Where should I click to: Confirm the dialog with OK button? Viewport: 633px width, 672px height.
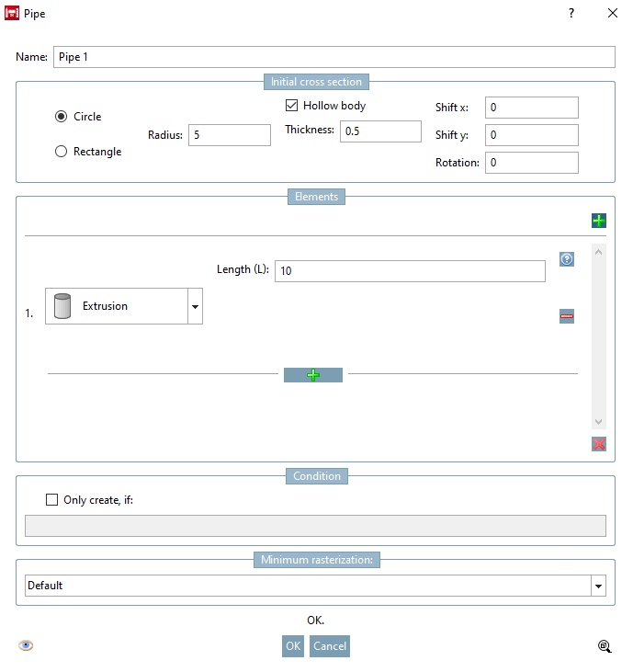point(293,646)
